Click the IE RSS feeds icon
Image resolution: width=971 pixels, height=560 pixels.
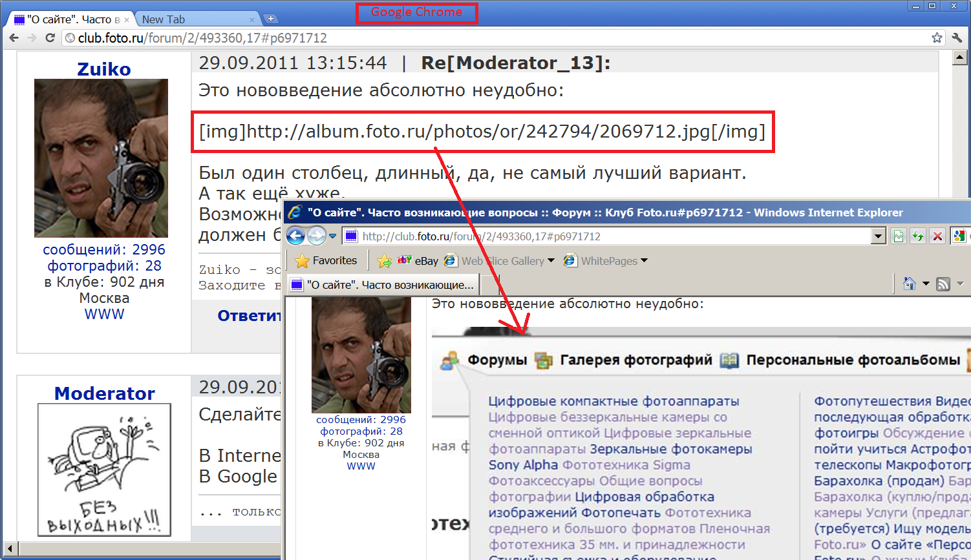(943, 284)
